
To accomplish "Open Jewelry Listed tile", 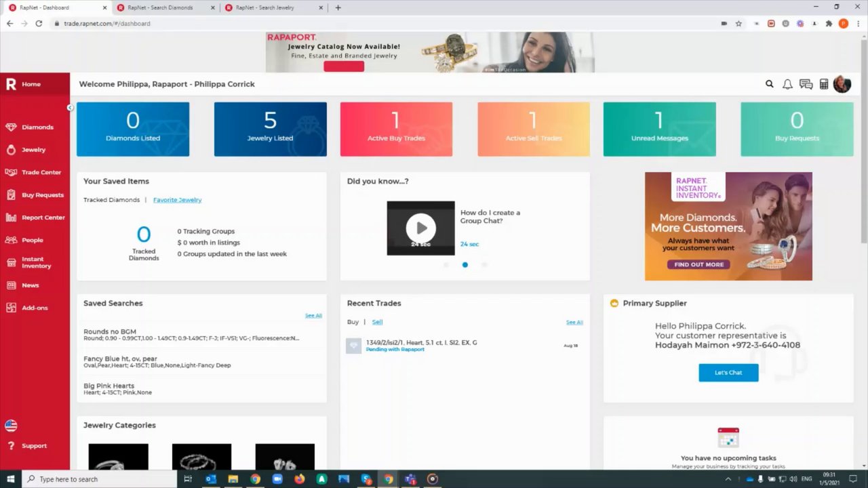I will point(271,129).
